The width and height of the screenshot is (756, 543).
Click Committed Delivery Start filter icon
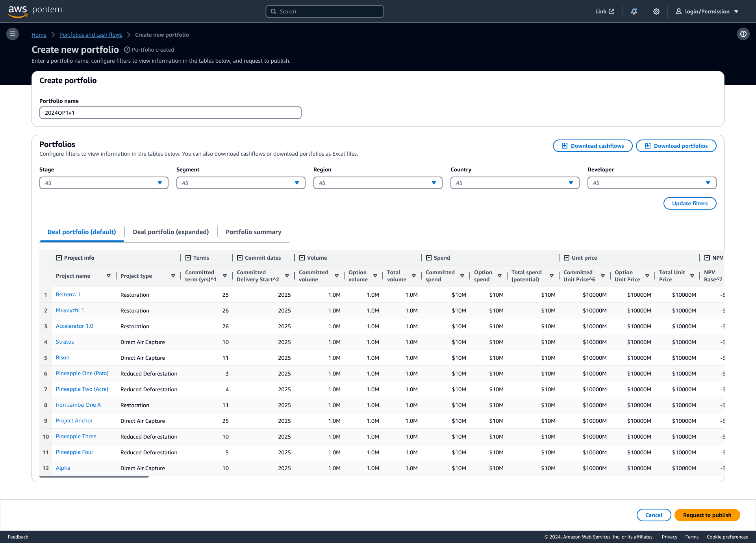(287, 276)
